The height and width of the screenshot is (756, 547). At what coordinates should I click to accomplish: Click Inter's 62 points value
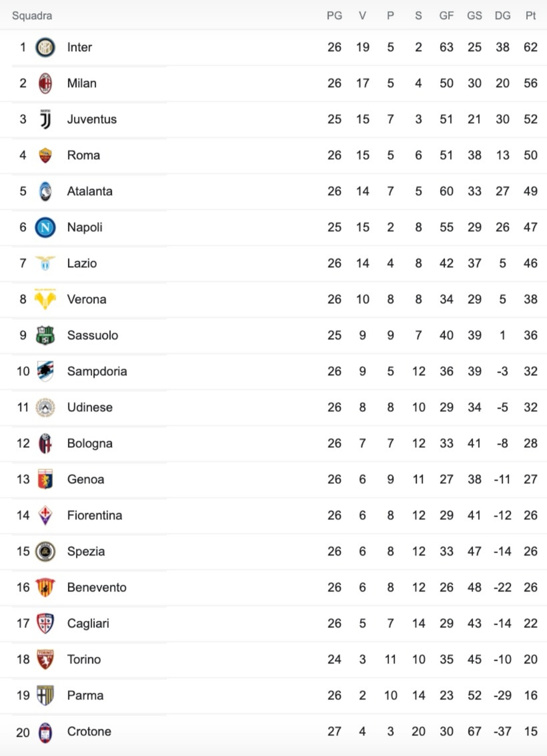click(x=530, y=47)
